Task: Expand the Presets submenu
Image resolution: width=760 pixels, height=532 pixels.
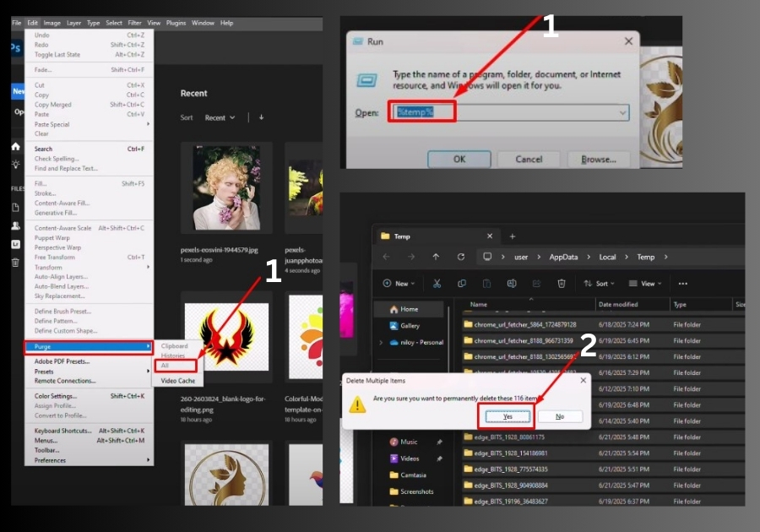Action: pyautogui.click(x=90, y=372)
